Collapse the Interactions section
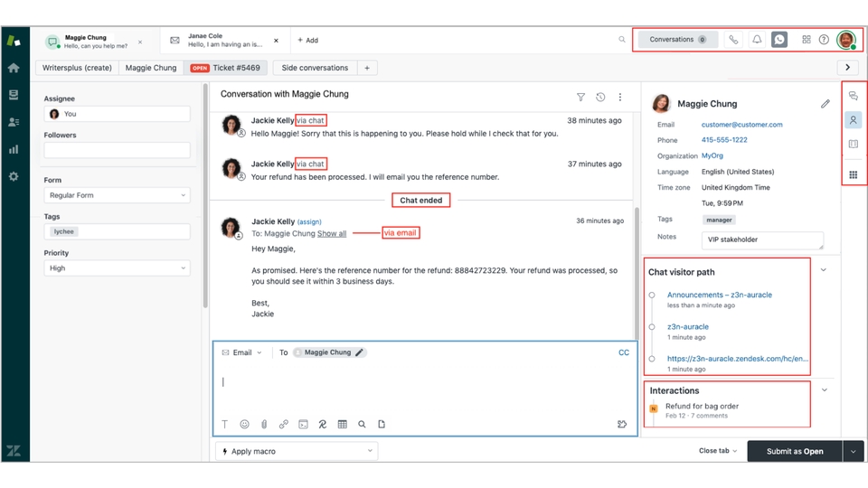This screenshot has width=868, height=488. click(x=825, y=390)
